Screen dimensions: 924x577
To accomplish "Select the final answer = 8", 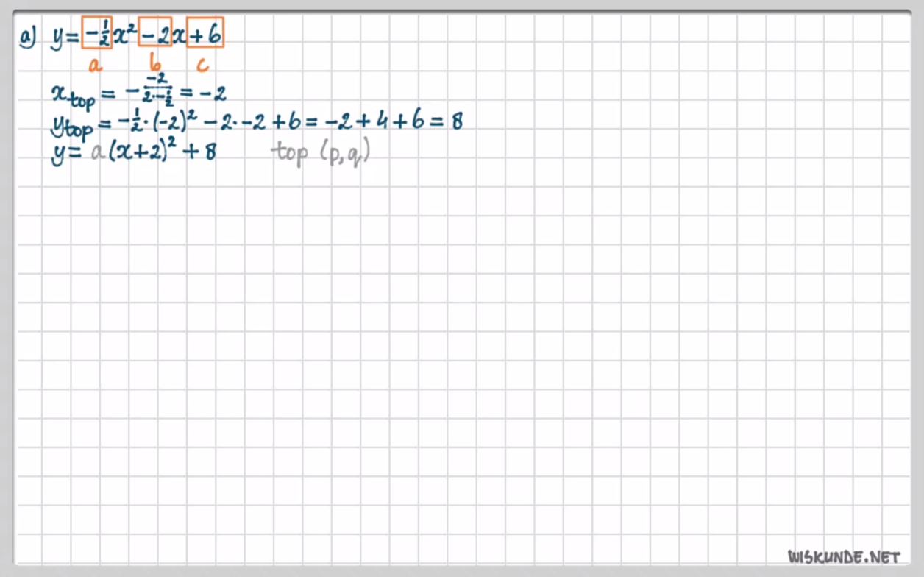I will [449, 121].
